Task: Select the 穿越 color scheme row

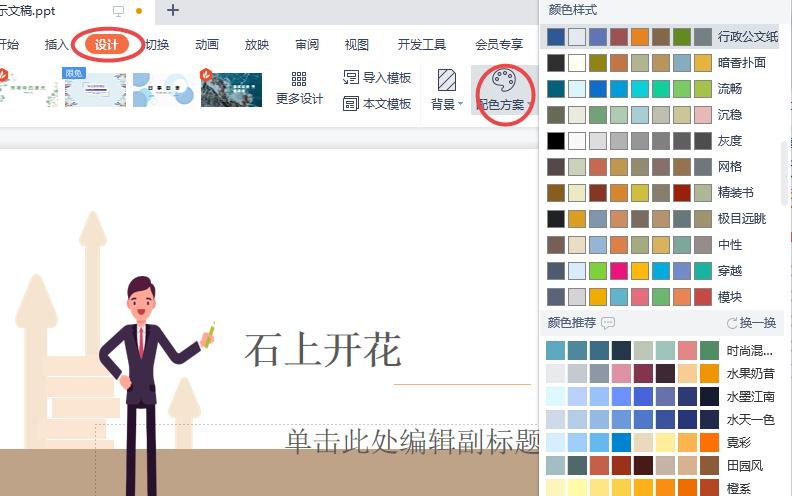Action: click(x=660, y=271)
